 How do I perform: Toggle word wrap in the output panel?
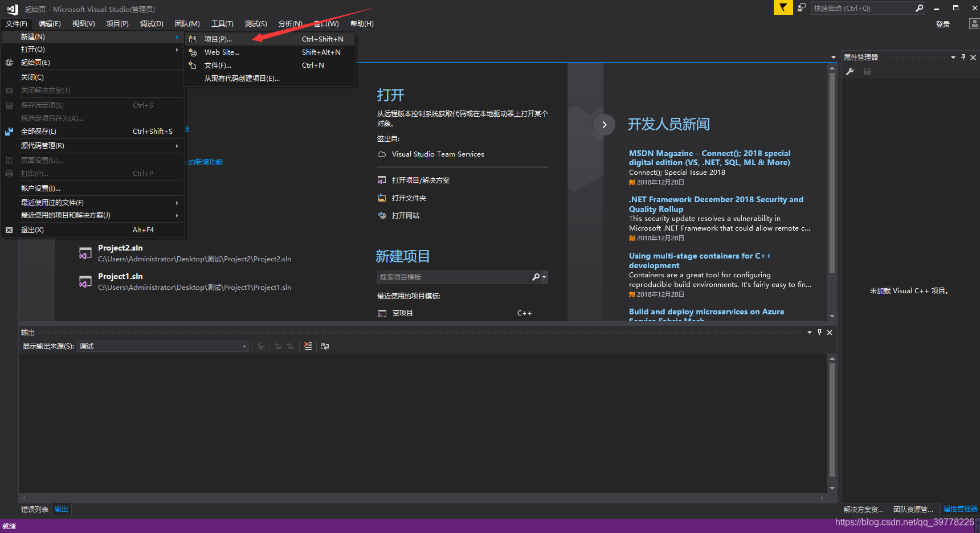pyautogui.click(x=325, y=346)
